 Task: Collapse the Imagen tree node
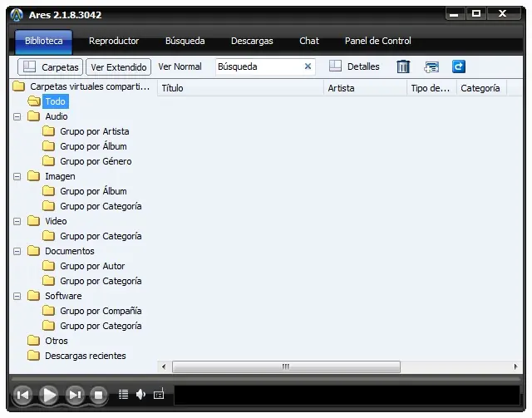tap(17, 176)
